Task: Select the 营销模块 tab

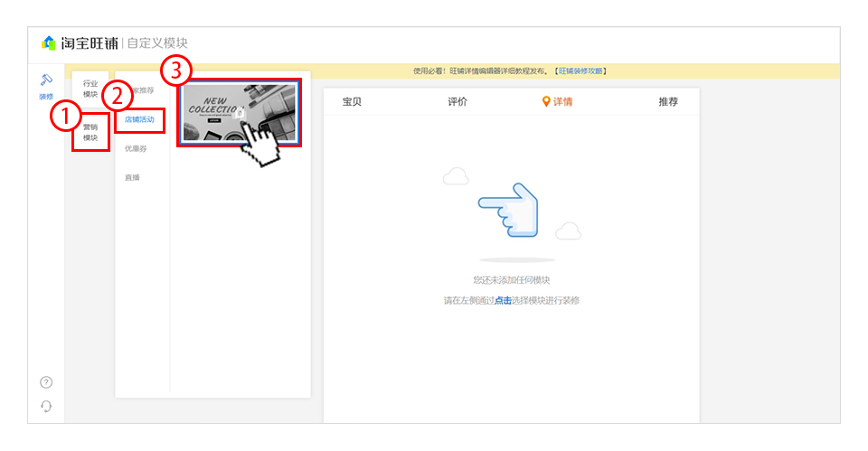Action: (90, 133)
